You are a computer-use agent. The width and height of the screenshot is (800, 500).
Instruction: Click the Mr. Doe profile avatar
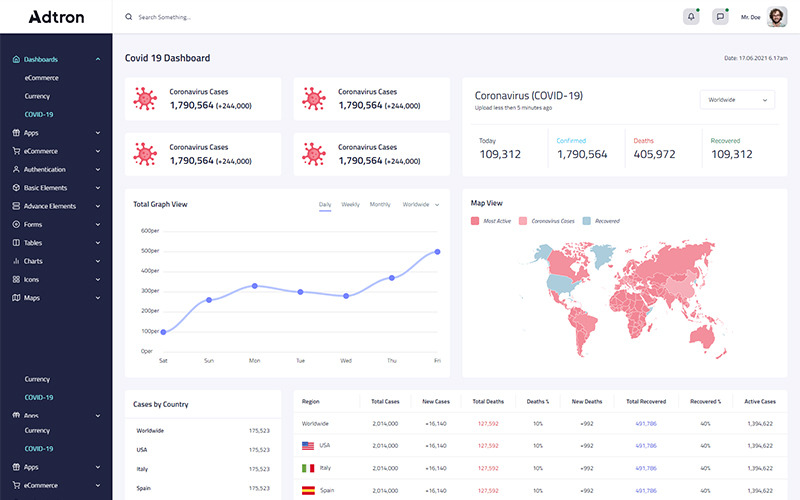point(777,17)
